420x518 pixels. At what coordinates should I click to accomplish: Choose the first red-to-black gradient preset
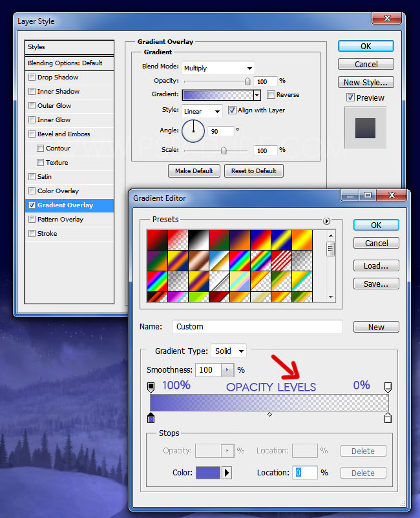point(157,240)
